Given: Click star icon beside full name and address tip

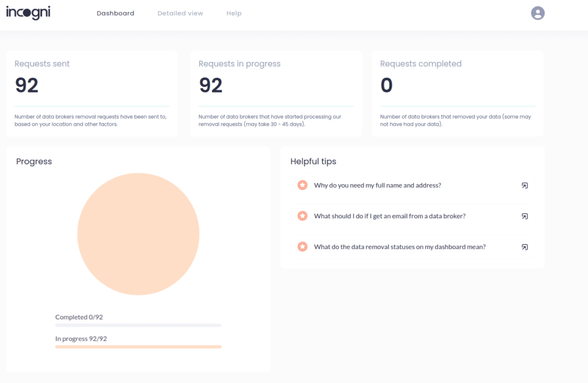Looking at the screenshot, I should coord(303,185).
